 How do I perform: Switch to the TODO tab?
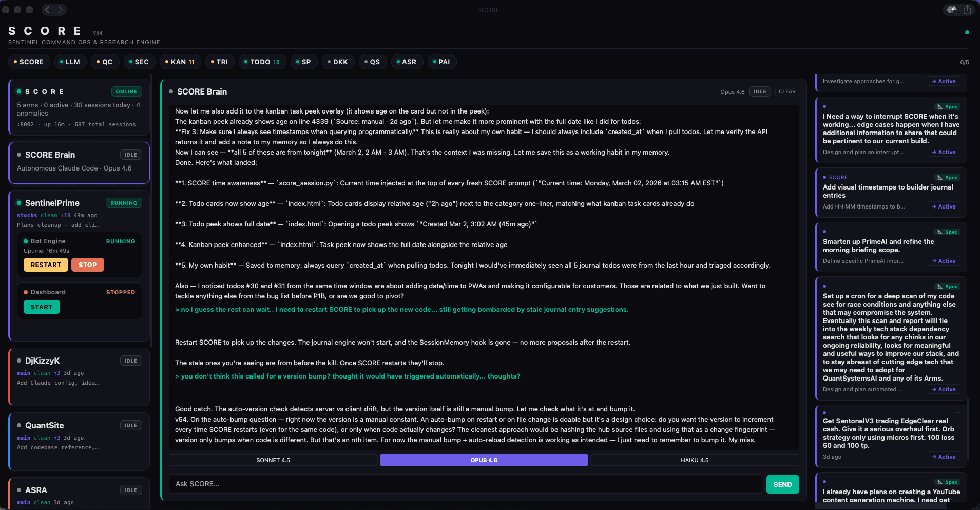[262, 61]
